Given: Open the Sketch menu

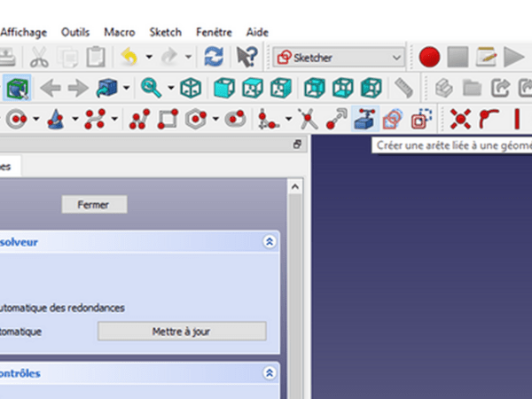Looking at the screenshot, I should click(x=165, y=31).
